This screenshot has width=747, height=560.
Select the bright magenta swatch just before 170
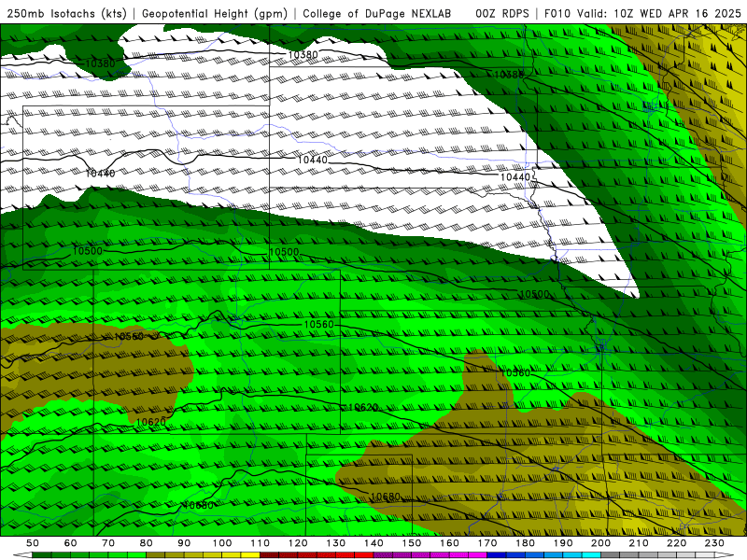coord(477,554)
